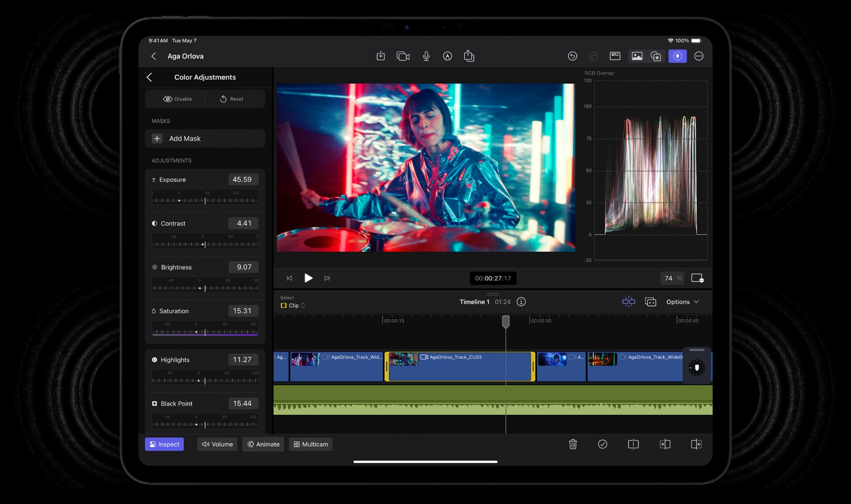Open the camera record icon
Image resolution: width=851 pixels, height=504 pixels.
403,56
